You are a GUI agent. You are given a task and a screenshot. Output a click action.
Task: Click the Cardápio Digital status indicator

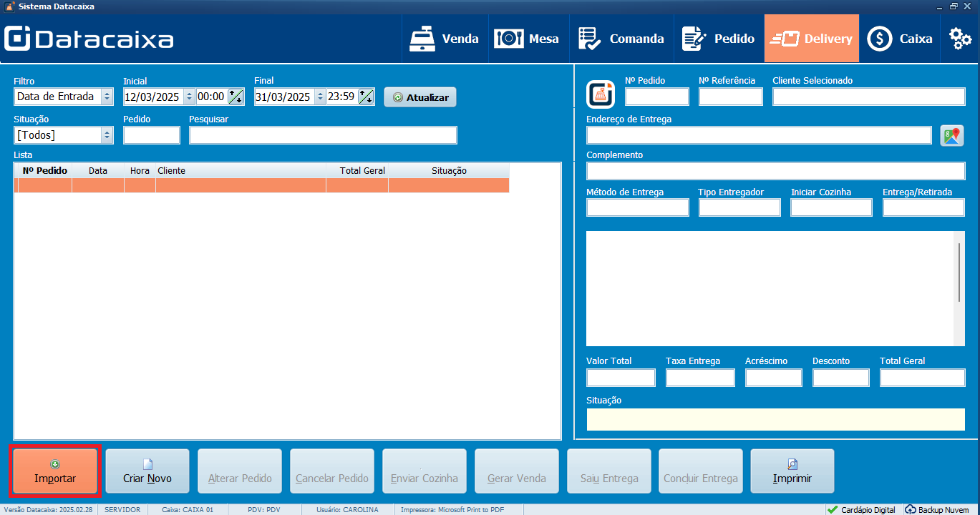[861, 509]
